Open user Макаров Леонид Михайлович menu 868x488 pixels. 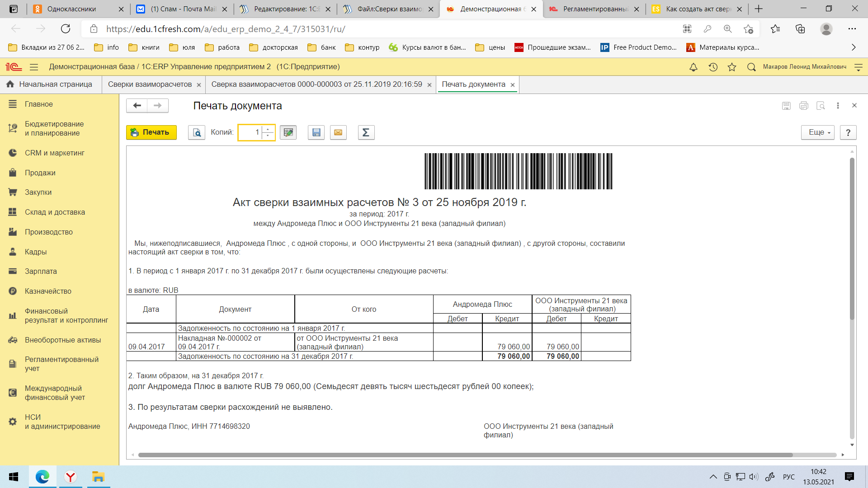(x=804, y=67)
